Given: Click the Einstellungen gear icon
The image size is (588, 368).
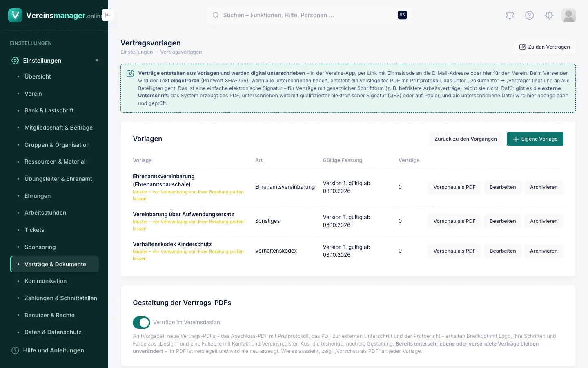Looking at the screenshot, I should point(15,61).
